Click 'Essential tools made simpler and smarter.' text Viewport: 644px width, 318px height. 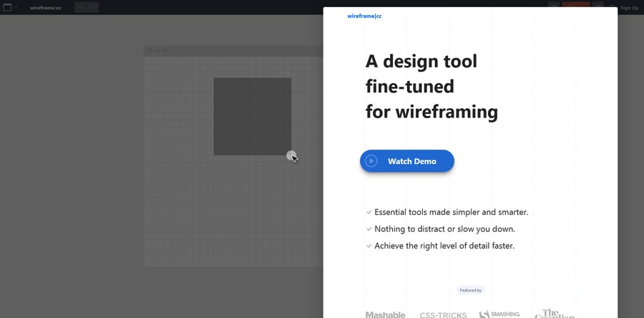point(452,213)
